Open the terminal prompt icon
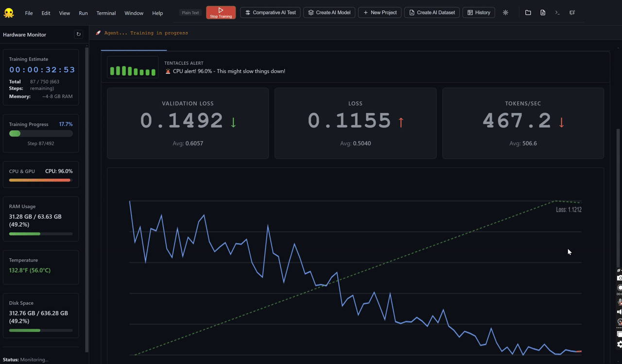Screen dimensions: 622x364 coord(557,13)
